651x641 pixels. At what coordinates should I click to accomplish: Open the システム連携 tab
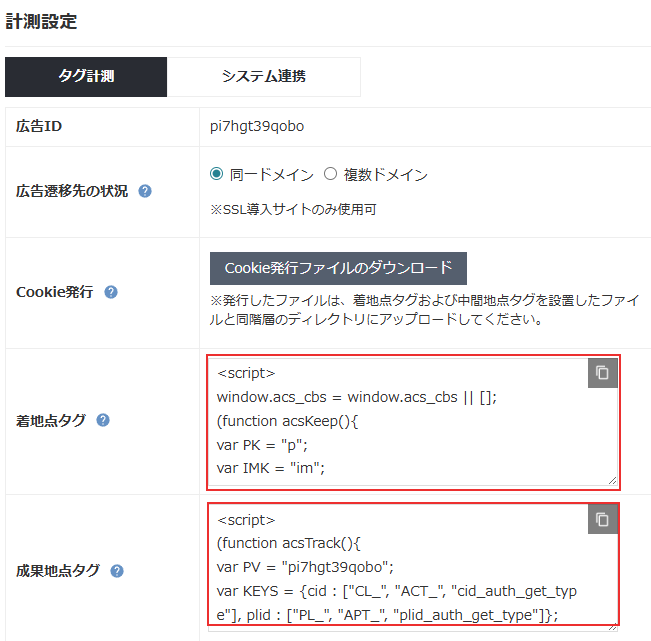[x=263, y=77]
